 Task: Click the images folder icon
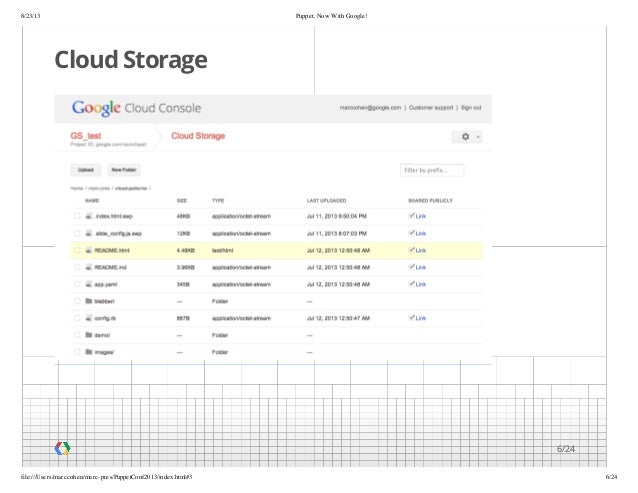(89, 352)
